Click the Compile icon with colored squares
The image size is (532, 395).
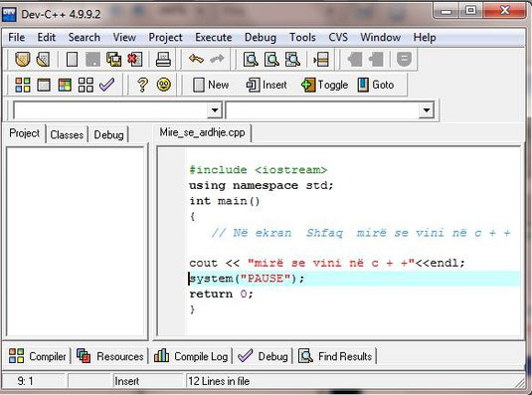(x=23, y=85)
